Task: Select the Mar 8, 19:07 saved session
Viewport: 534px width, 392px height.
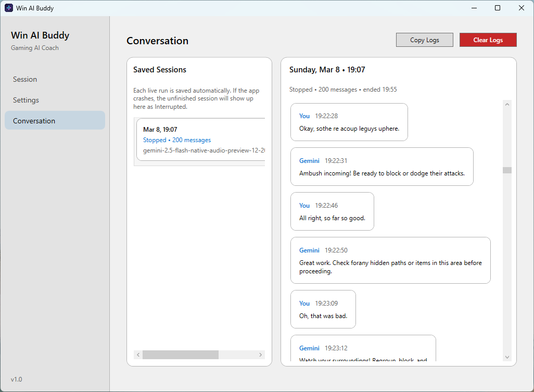Action: click(x=200, y=140)
